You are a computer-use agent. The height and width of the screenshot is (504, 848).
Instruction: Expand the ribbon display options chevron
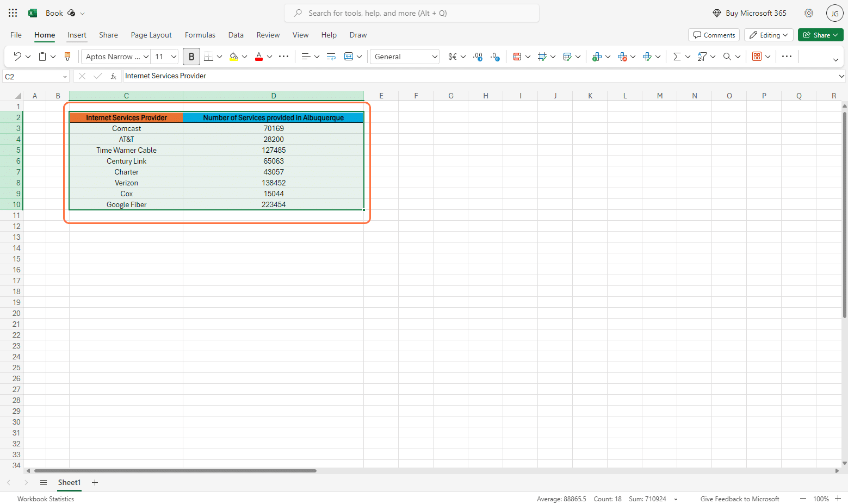click(x=836, y=60)
